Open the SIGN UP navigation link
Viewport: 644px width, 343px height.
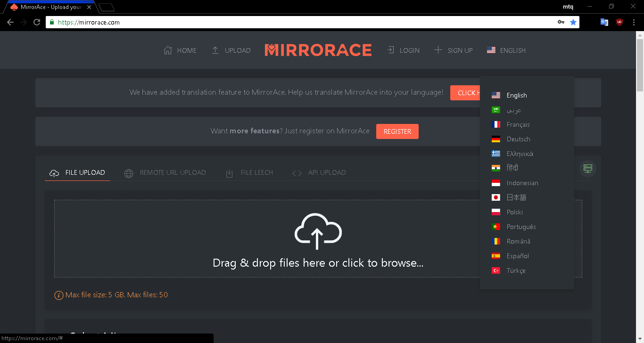coord(453,50)
